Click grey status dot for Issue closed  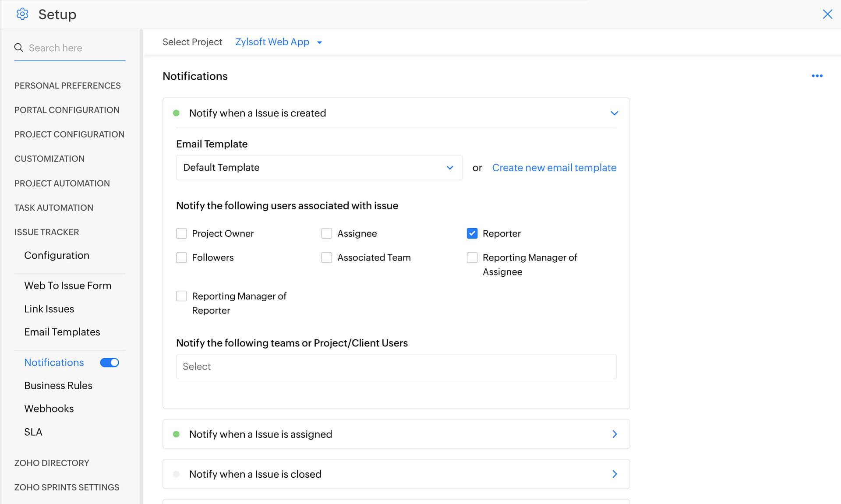coord(176,474)
